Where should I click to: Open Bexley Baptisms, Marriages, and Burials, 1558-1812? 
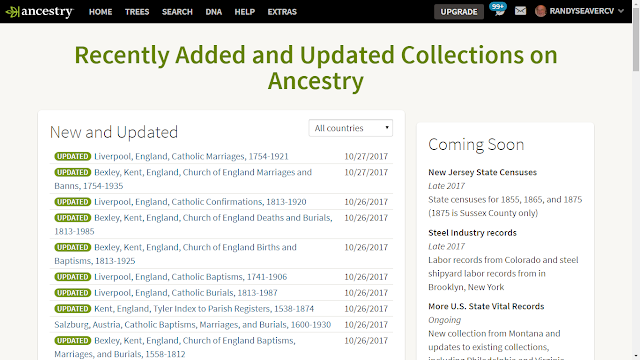coord(175,347)
